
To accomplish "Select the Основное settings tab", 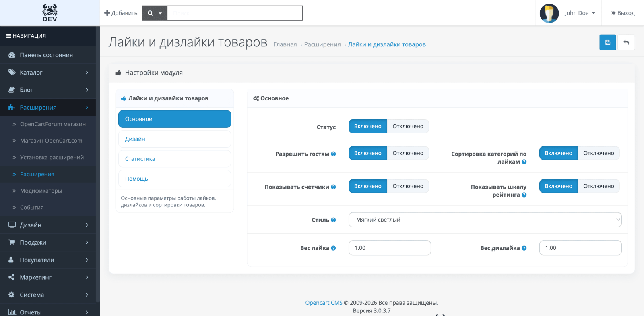I will click(x=175, y=119).
